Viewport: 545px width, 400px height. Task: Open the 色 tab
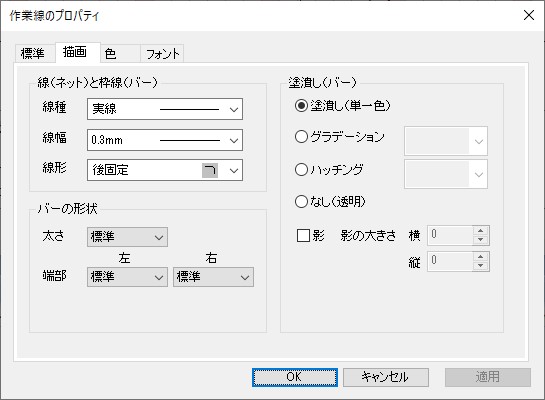pos(120,54)
